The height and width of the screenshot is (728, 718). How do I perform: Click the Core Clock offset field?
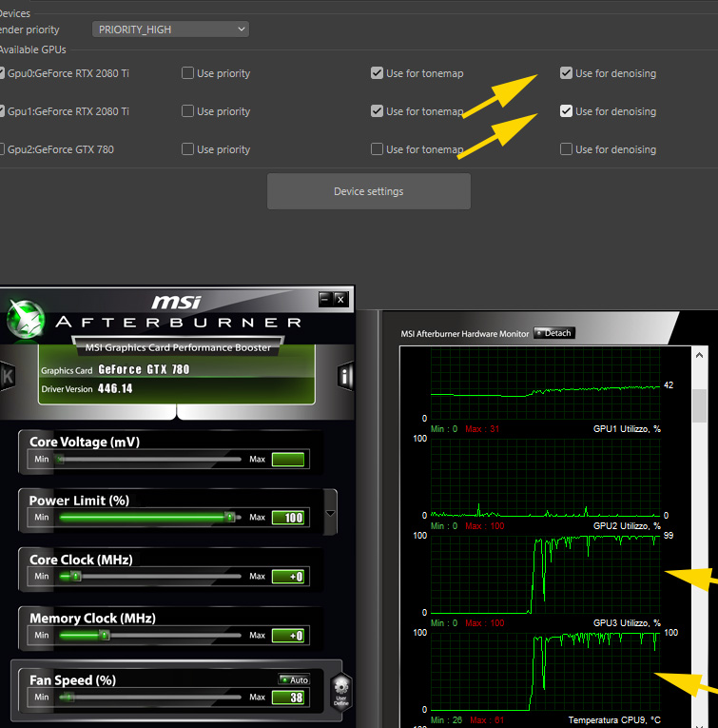pos(288,577)
